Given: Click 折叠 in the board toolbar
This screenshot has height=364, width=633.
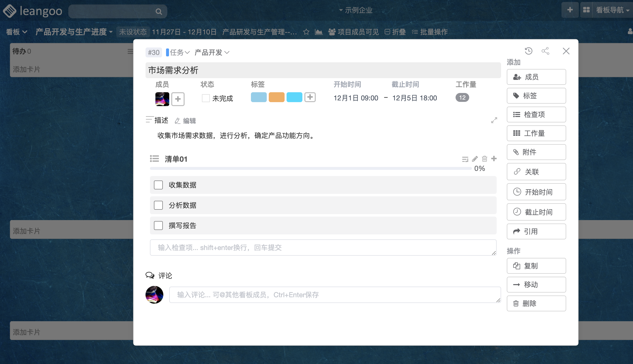Looking at the screenshot, I should 395,32.
